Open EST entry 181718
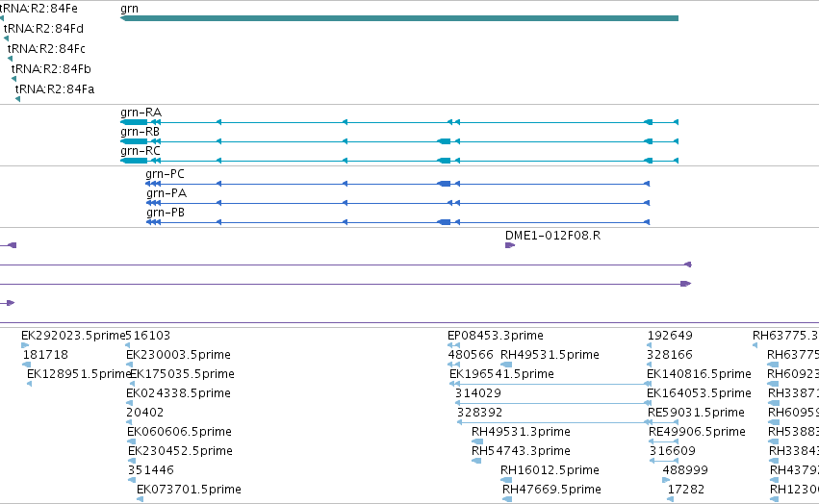This screenshot has height=504, width=819. coord(45,355)
